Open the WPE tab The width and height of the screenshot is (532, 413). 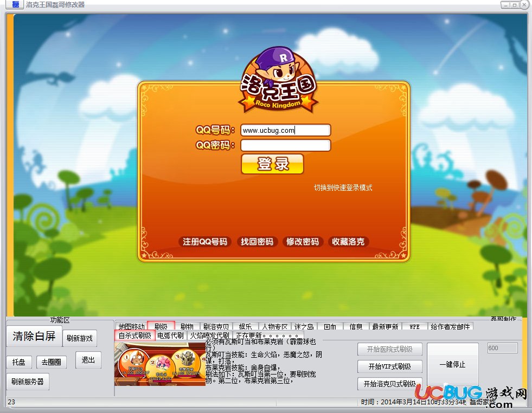click(414, 326)
